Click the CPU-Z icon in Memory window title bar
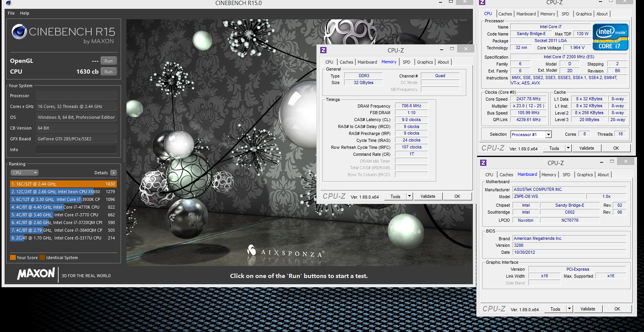644x332 pixels. (323, 50)
